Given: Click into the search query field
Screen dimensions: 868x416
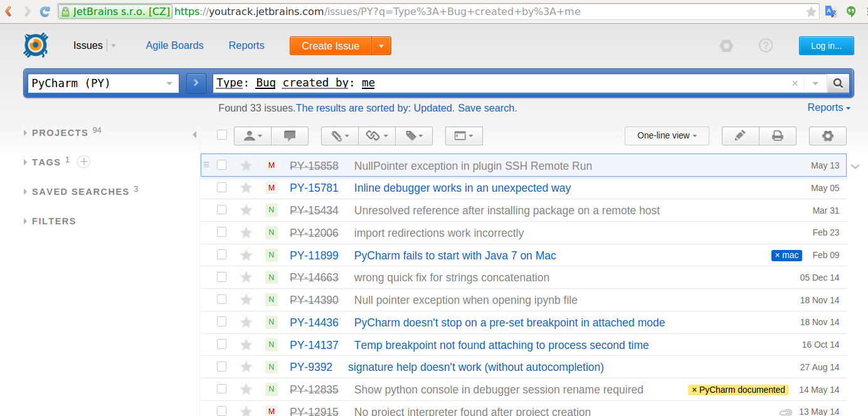Looking at the screenshot, I should click(x=502, y=83).
